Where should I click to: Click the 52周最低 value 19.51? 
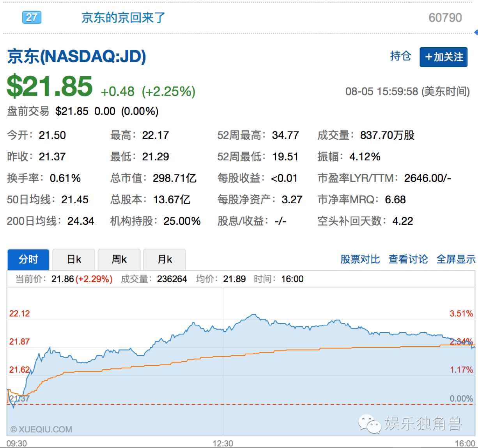point(285,157)
